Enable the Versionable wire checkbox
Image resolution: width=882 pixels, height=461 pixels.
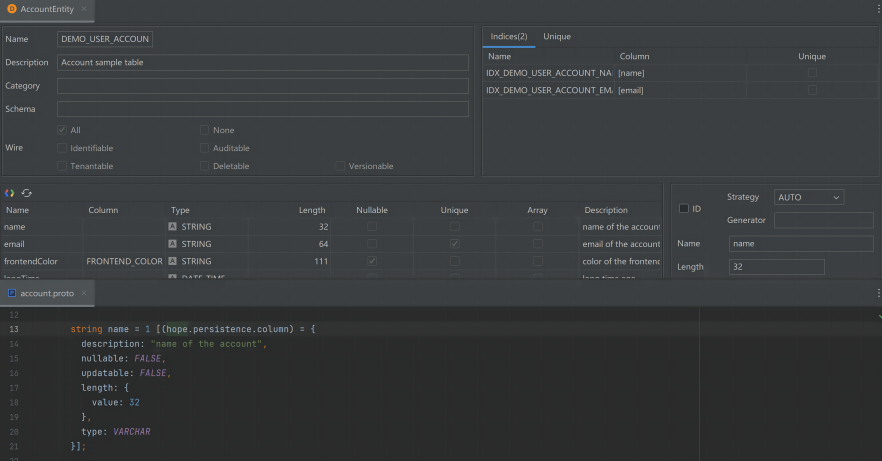click(x=340, y=166)
